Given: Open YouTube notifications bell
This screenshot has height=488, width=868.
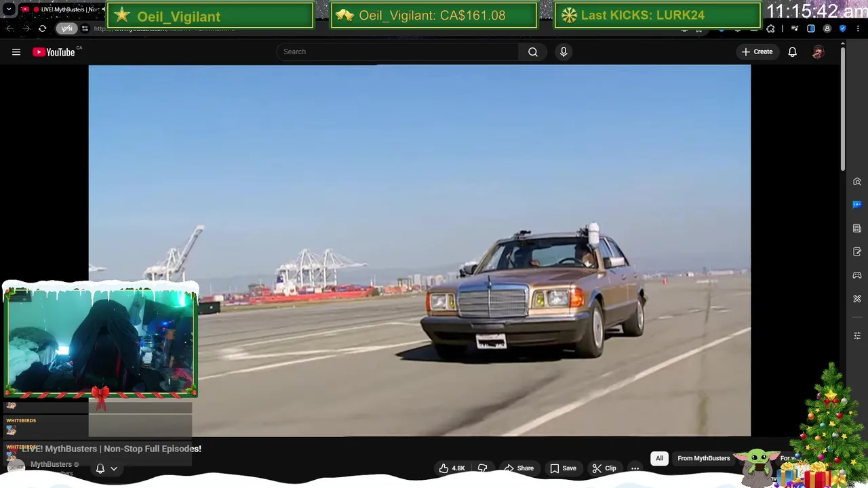Looking at the screenshot, I should coord(792,52).
